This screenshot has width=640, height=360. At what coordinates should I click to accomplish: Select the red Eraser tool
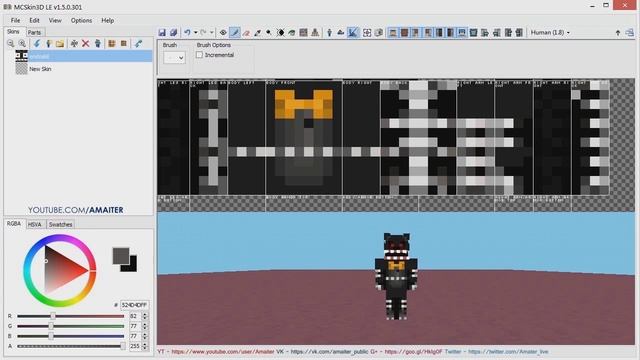246,33
